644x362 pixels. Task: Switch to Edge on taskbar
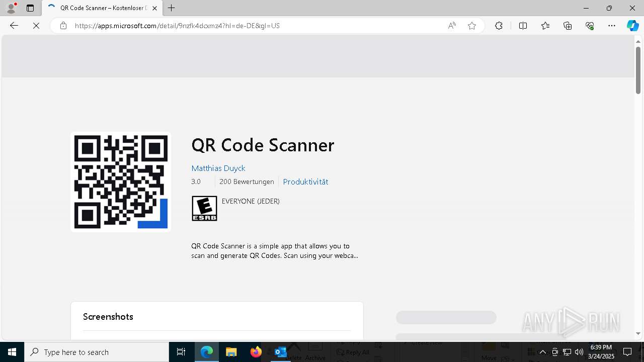207,352
